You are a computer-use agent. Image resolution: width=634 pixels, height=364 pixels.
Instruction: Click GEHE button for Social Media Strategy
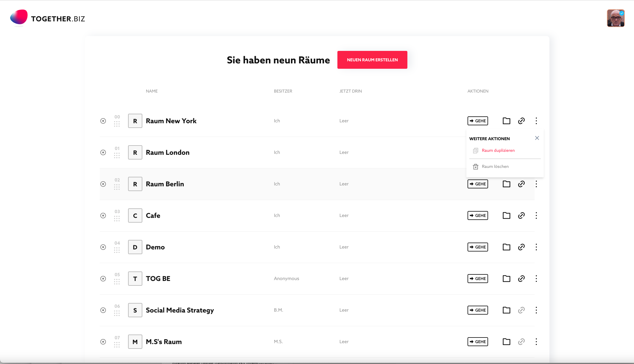(x=478, y=310)
